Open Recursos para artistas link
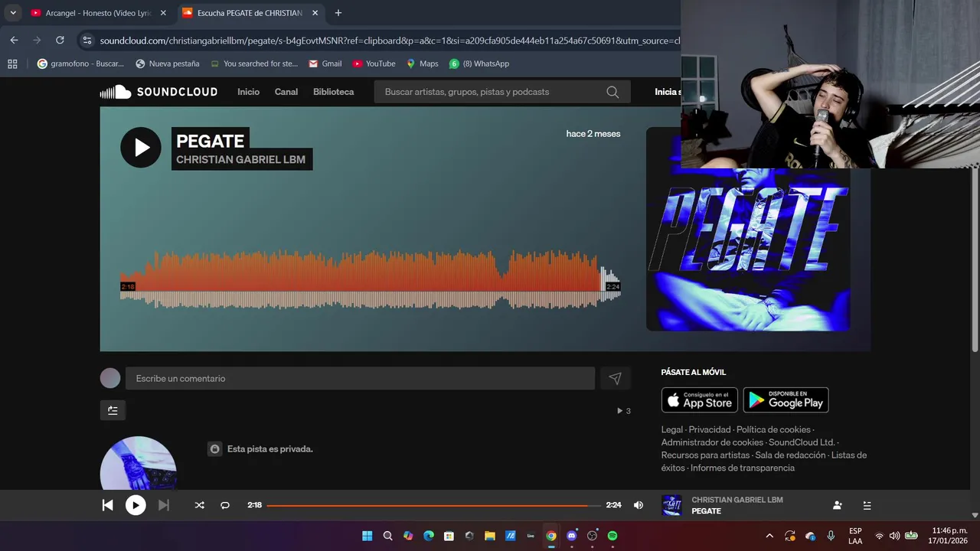The image size is (980, 551). click(705, 455)
